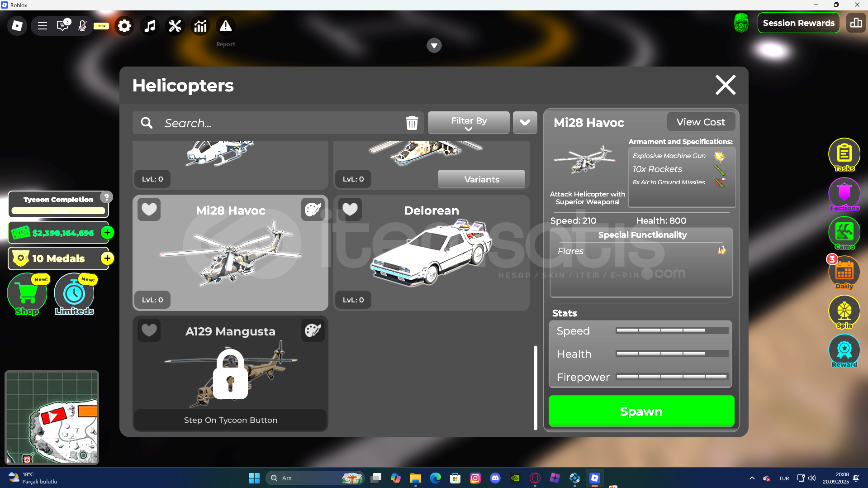Click the Firepower stat bar
This screenshot has width=868, height=488.
672,377
